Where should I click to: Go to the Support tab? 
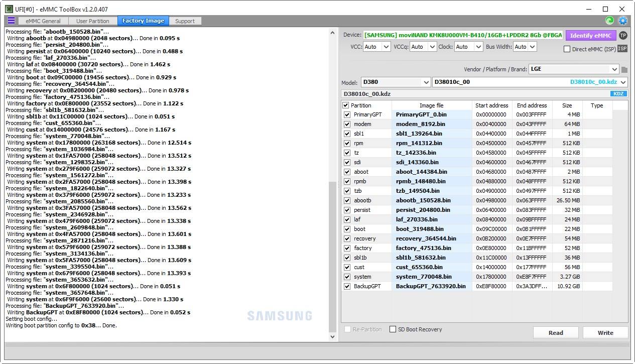click(x=185, y=21)
